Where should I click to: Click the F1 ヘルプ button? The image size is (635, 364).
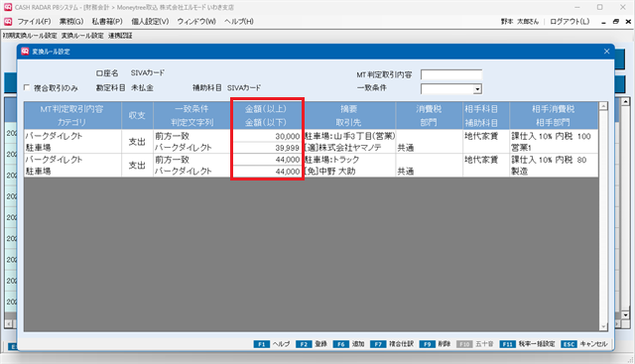(x=272, y=344)
